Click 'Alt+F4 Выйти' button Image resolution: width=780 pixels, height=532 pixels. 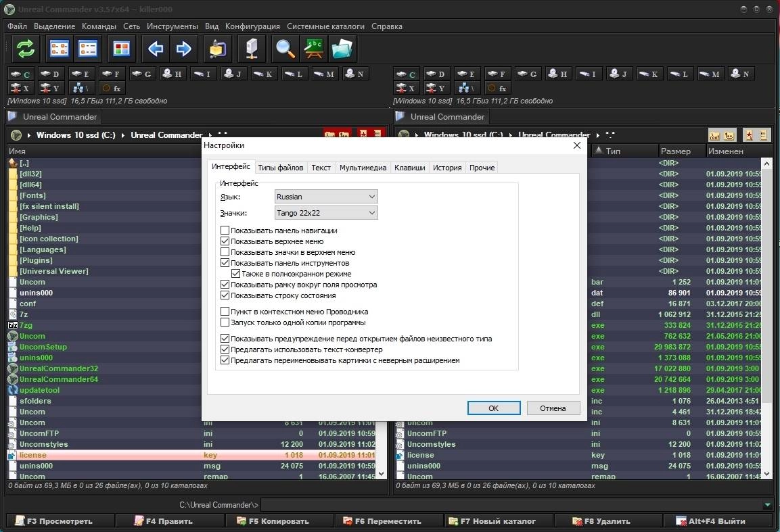pos(716,521)
